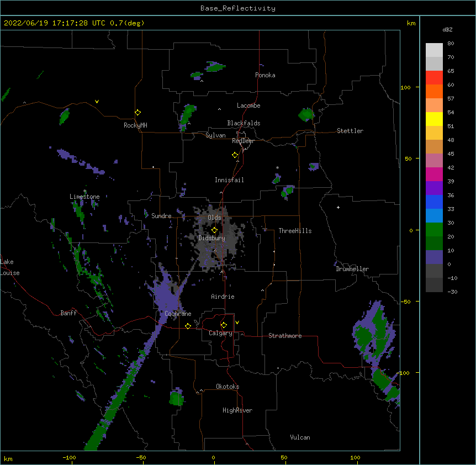
Task: Pick the red 60-65 dBZ legend swatch
Action: coord(434,77)
